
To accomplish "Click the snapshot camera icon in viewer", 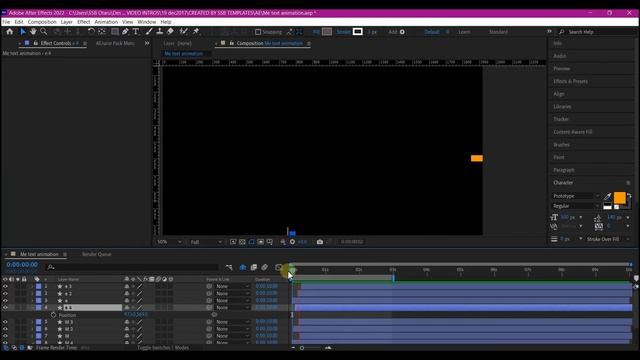I will 320,242.
